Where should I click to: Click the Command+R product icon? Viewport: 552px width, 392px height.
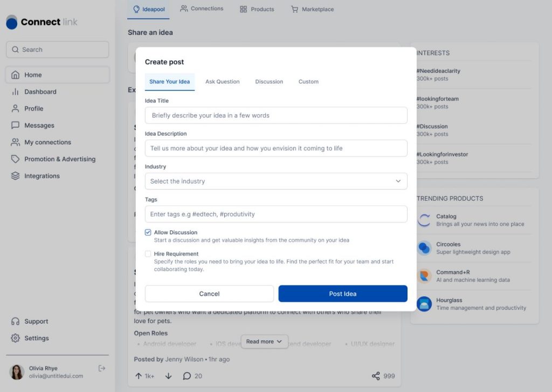coord(424,276)
